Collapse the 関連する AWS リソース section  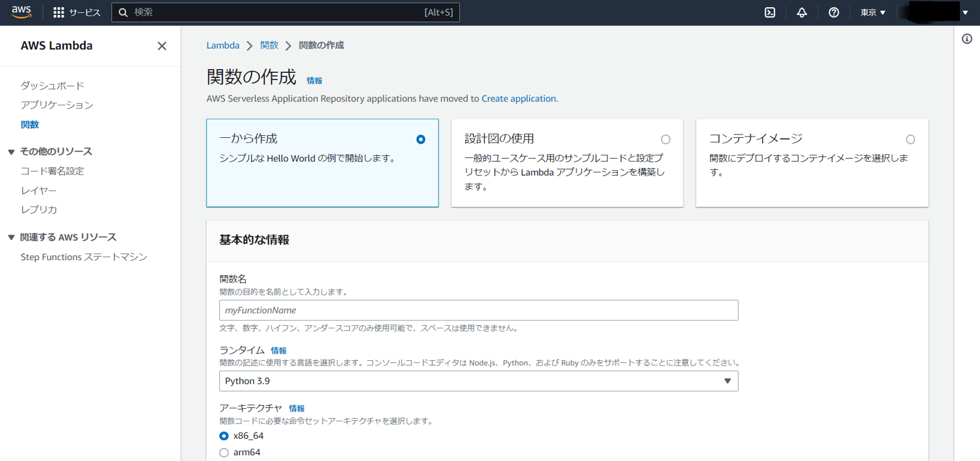point(11,238)
